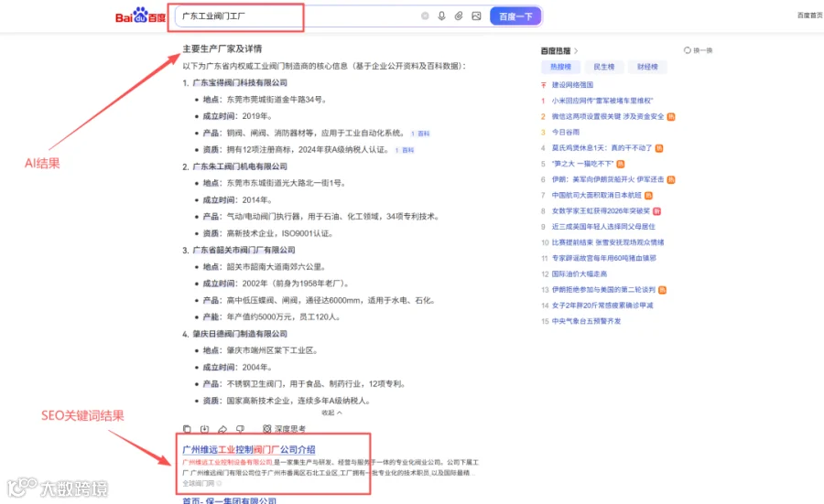Attach a file with the paperclip icon
This screenshot has width=824, height=504.
(x=459, y=16)
